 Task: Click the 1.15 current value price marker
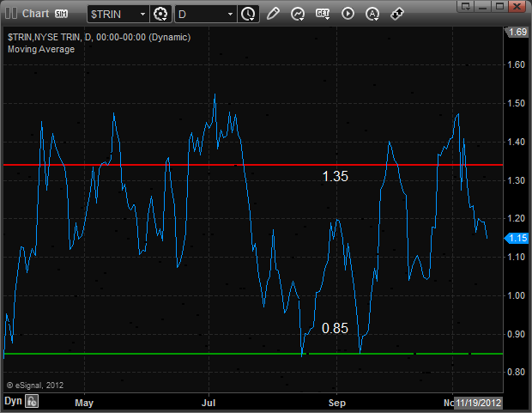pos(517,238)
